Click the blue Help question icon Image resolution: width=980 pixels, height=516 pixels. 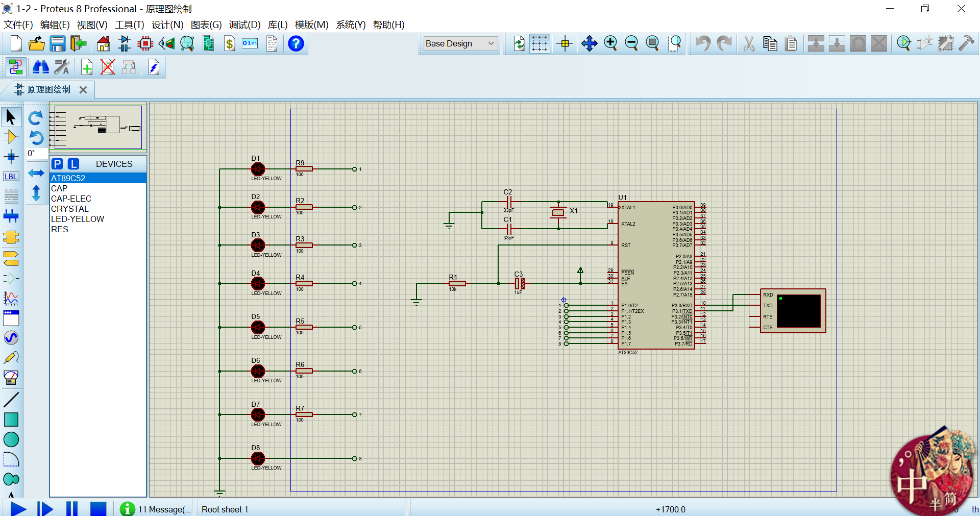click(296, 44)
